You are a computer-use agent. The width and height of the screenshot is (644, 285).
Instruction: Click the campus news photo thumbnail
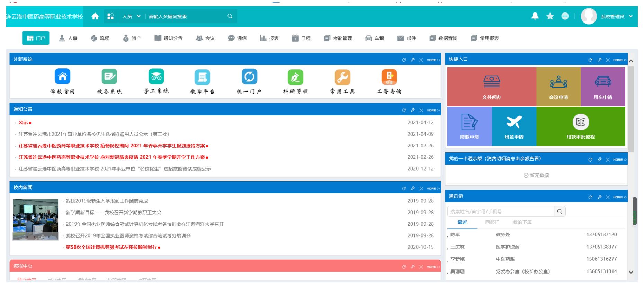click(36, 219)
